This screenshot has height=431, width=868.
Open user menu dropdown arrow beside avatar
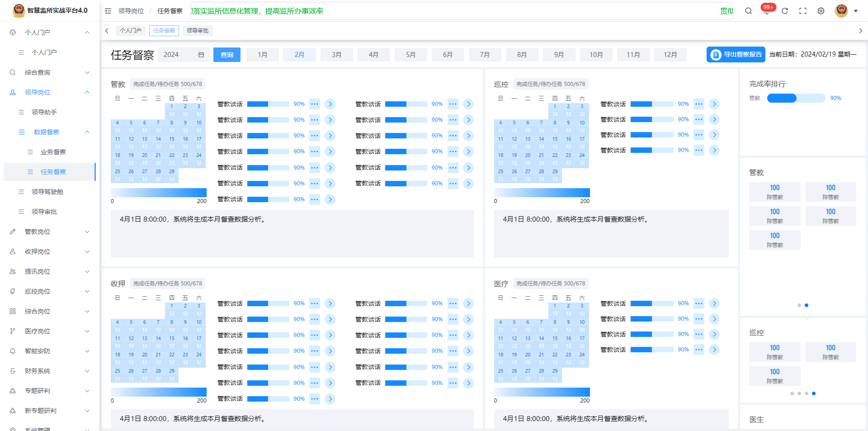[x=856, y=11]
